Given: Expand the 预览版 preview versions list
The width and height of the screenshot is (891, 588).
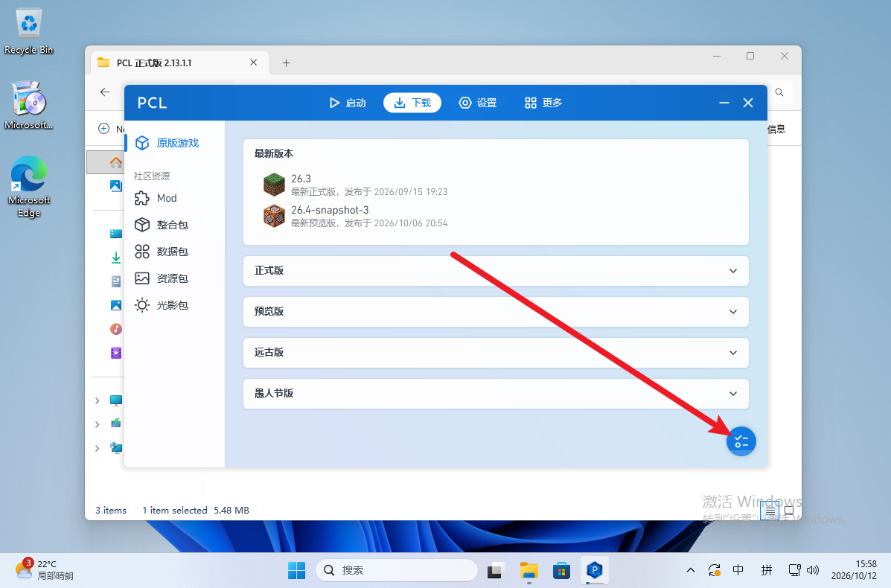Looking at the screenshot, I should click(x=496, y=312).
